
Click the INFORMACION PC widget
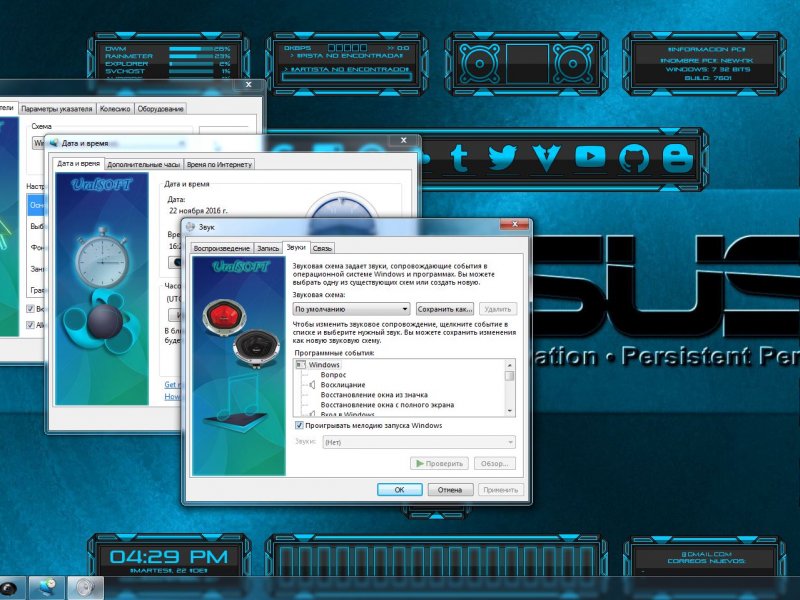point(707,64)
